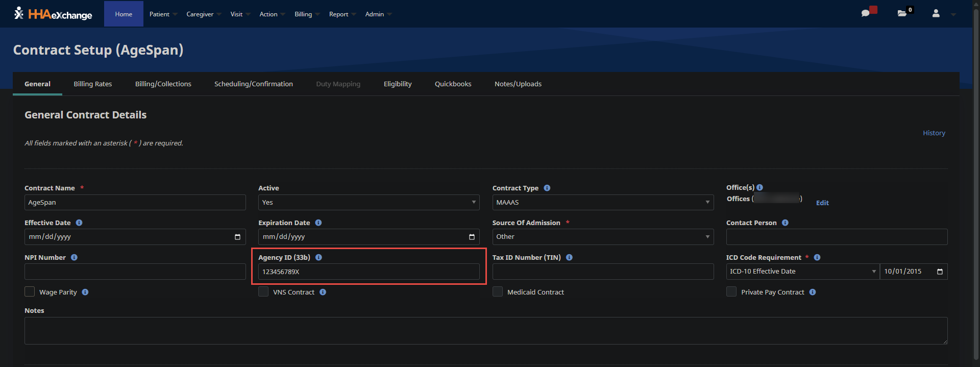The height and width of the screenshot is (367, 980).
Task: Click the History link
Action: (934, 133)
